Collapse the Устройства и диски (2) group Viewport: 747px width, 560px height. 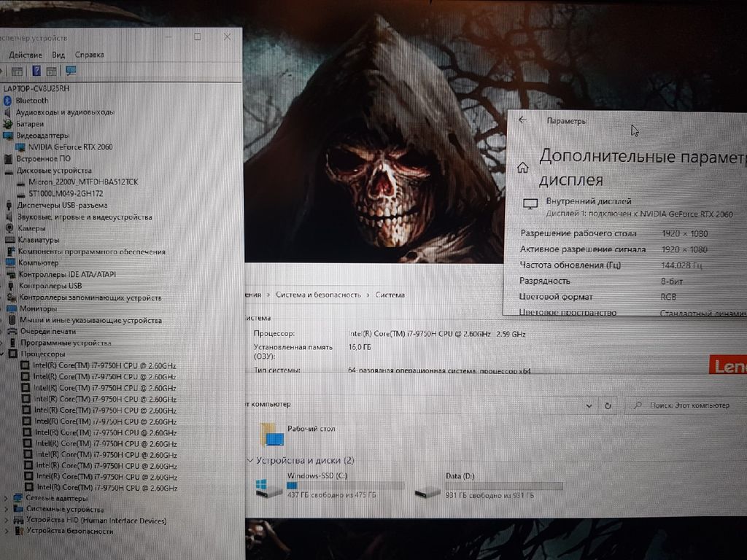coord(250,461)
